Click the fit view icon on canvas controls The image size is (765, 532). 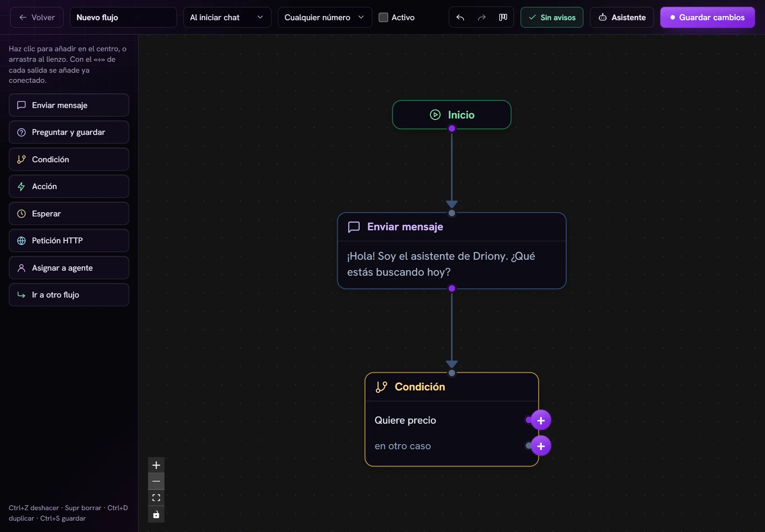156,498
